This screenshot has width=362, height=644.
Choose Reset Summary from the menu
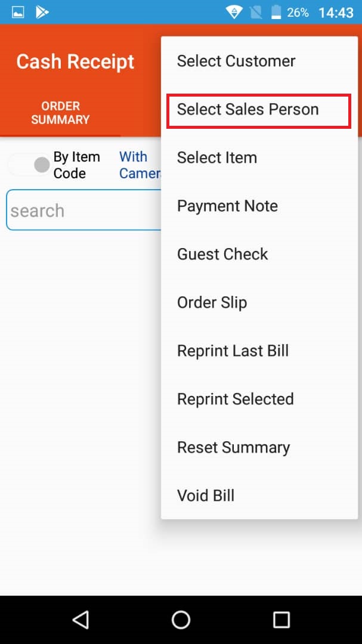point(233,447)
